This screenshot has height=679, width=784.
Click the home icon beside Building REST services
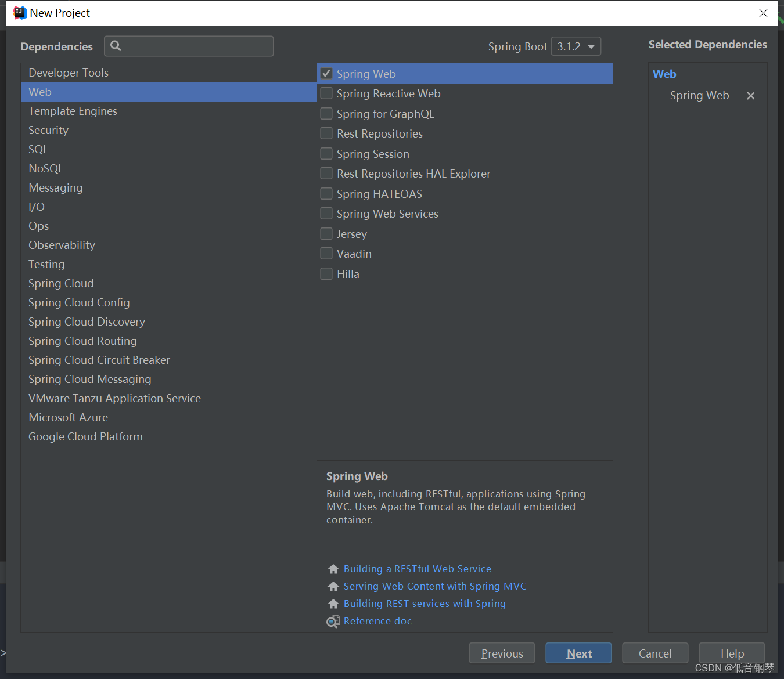click(333, 604)
